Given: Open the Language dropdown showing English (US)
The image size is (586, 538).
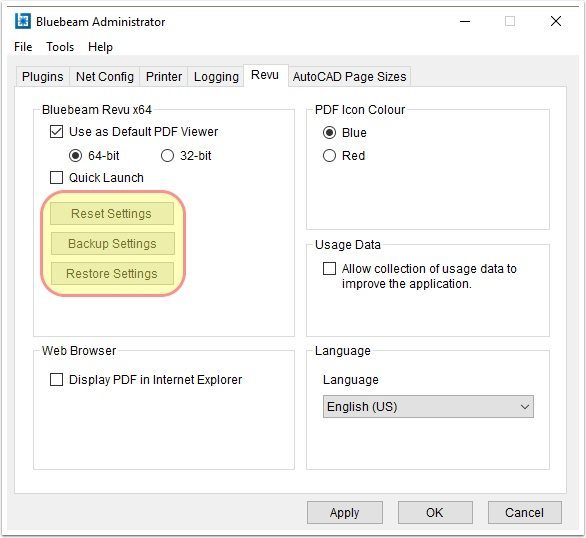Looking at the screenshot, I should point(428,406).
